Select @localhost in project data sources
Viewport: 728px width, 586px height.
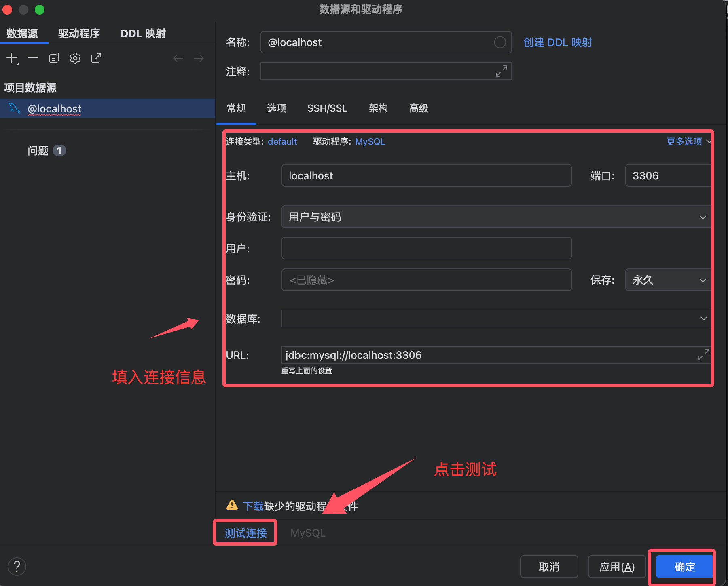[55, 109]
